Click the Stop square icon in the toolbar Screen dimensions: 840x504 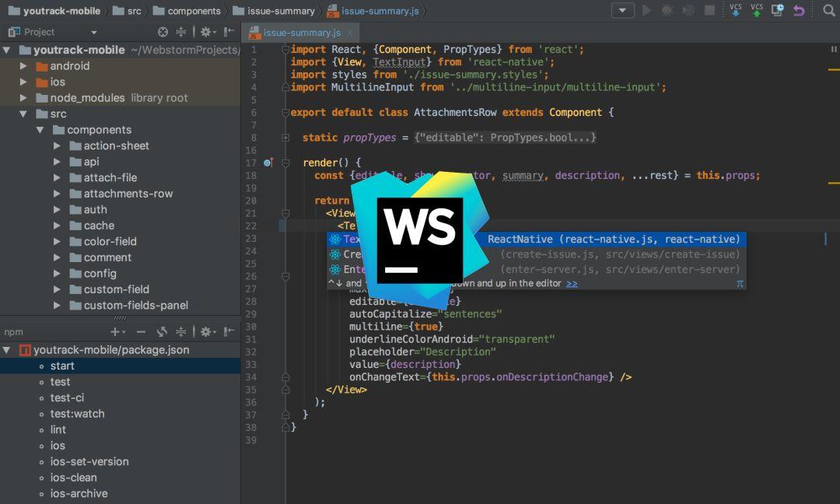pyautogui.click(x=709, y=10)
